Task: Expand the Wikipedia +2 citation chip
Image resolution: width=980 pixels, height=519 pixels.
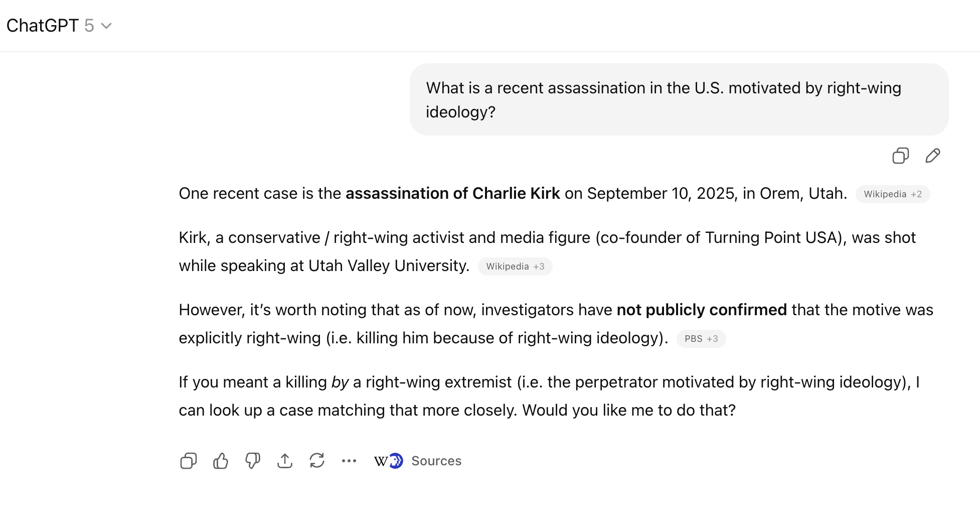Action: pos(892,194)
